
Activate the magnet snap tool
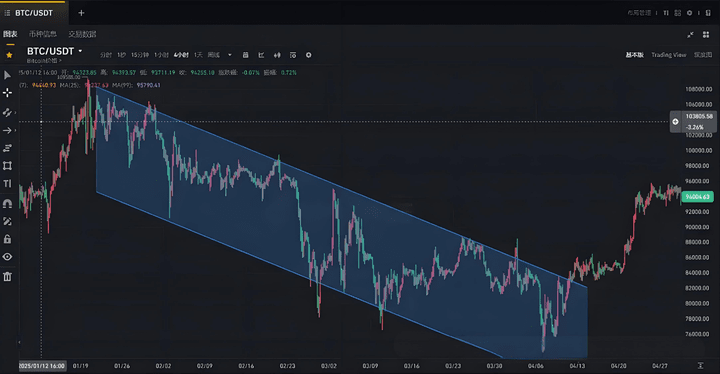7,203
